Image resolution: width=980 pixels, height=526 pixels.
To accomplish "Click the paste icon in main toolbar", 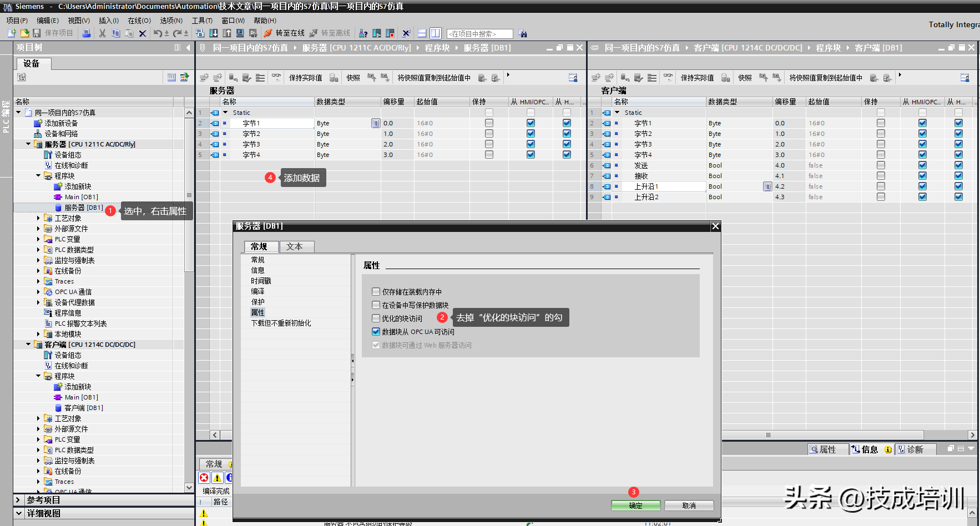I will [129, 33].
